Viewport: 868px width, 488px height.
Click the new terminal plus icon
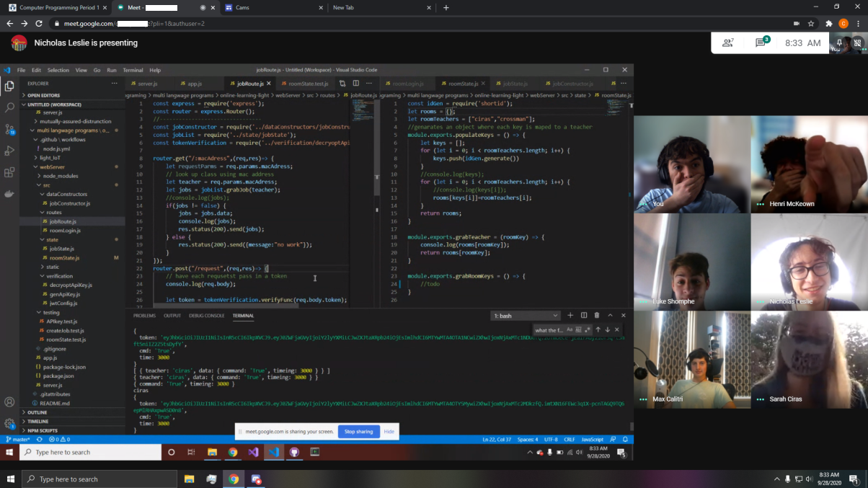point(570,316)
